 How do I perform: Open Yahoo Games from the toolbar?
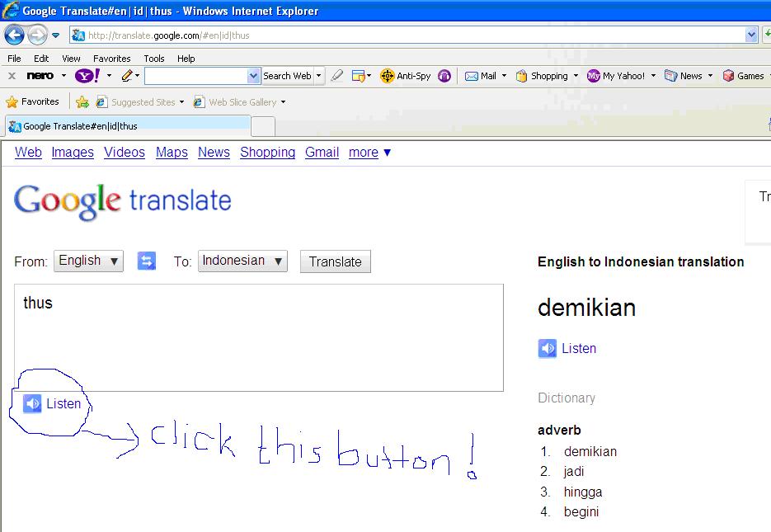[x=745, y=75]
